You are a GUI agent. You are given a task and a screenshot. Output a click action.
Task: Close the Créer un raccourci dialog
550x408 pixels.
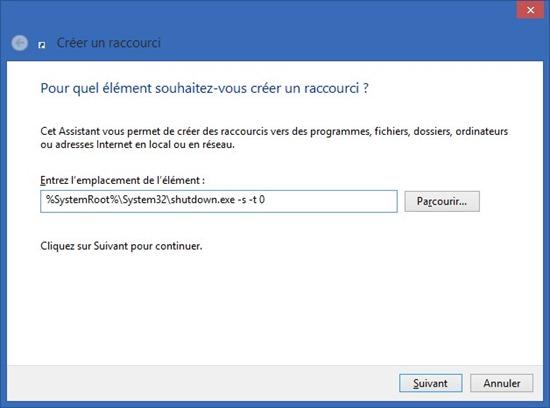[x=530, y=10]
